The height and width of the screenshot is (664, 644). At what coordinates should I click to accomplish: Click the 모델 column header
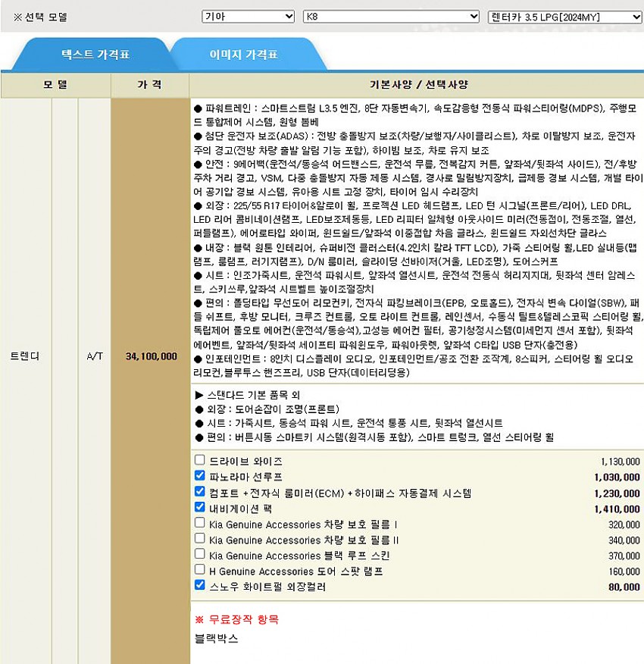(x=55, y=85)
